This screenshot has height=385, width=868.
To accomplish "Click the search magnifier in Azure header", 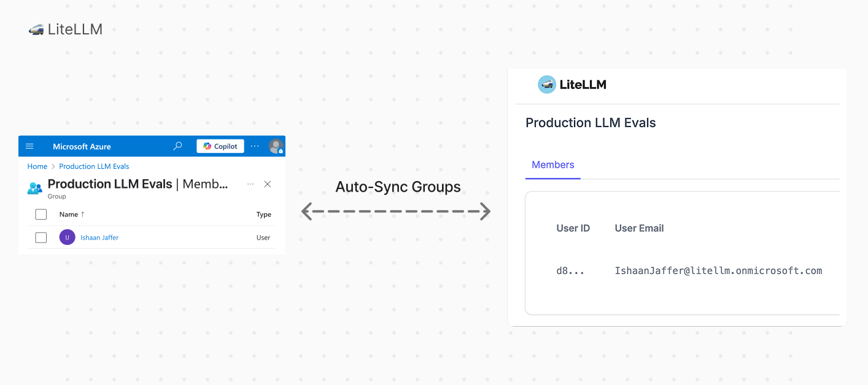I will (178, 146).
